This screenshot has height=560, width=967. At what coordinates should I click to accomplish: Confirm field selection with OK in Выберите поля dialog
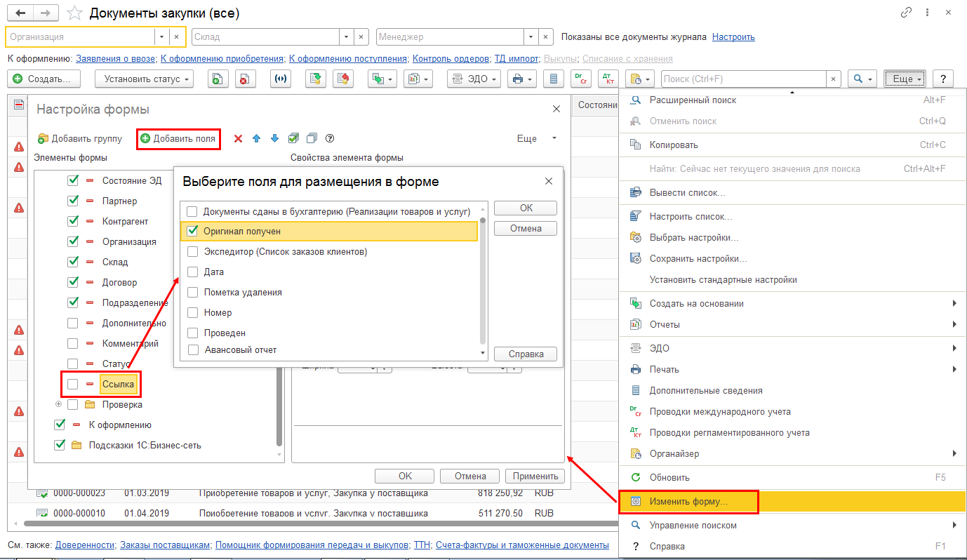pos(526,208)
